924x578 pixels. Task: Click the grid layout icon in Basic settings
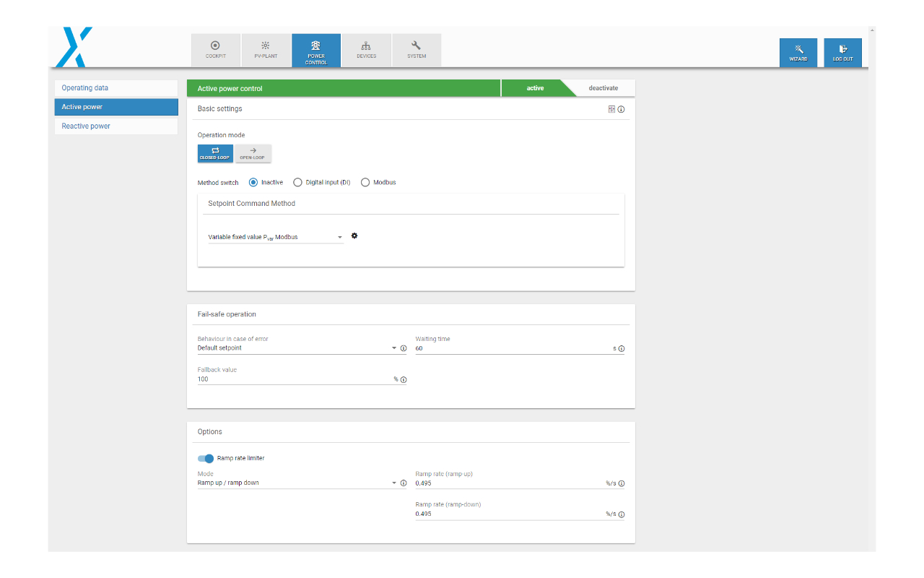pos(611,110)
